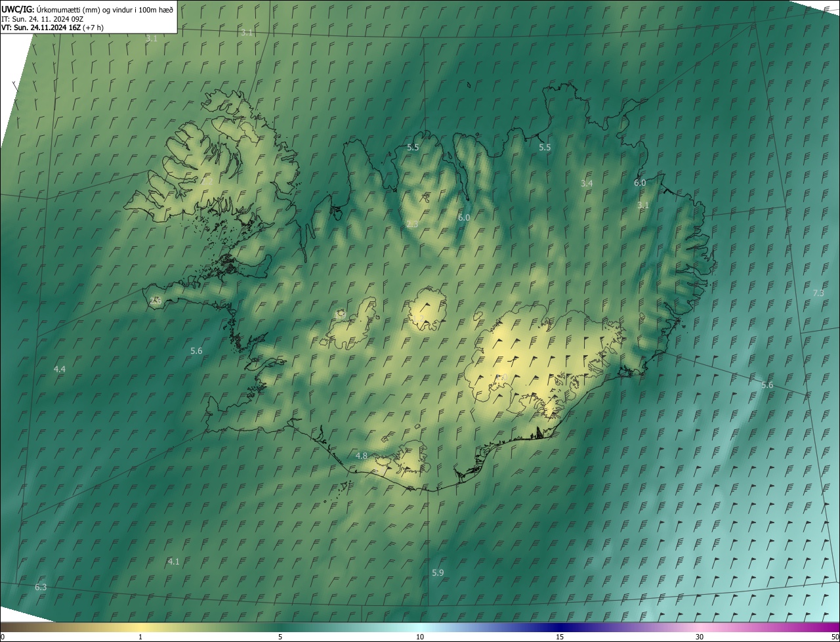The image size is (840, 642).
Task: Click the colour scale label '15'
Action: point(560,637)
